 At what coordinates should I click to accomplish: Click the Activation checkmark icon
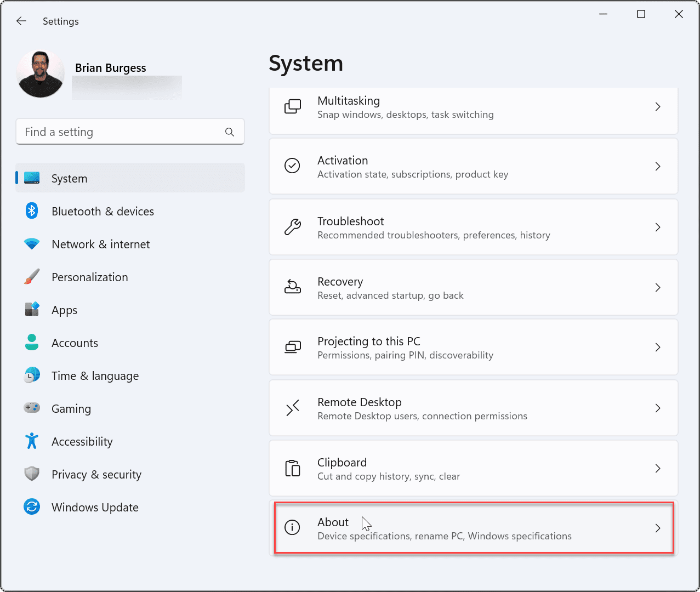pos(293,166)
